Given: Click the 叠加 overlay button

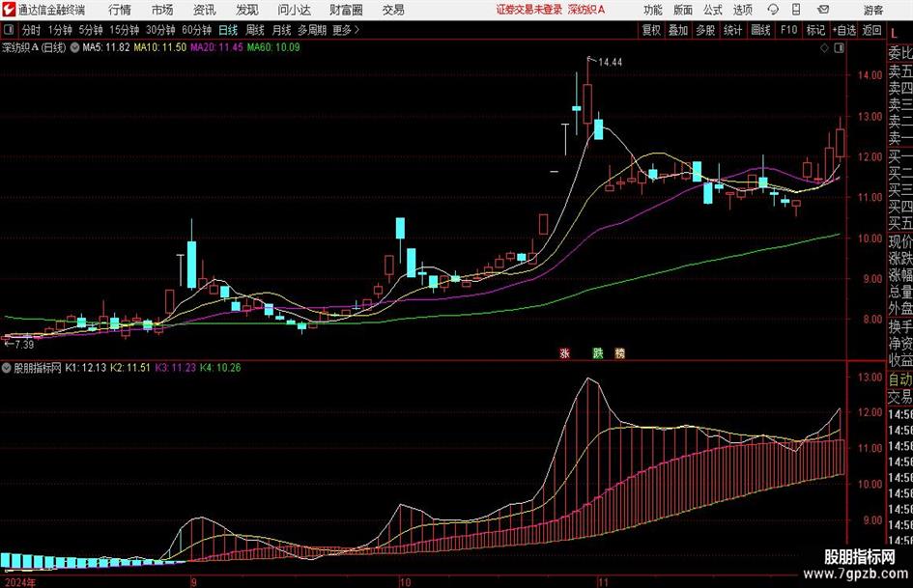Looking at the screenshot, I should pyautogui.click(x=678, y=30).
